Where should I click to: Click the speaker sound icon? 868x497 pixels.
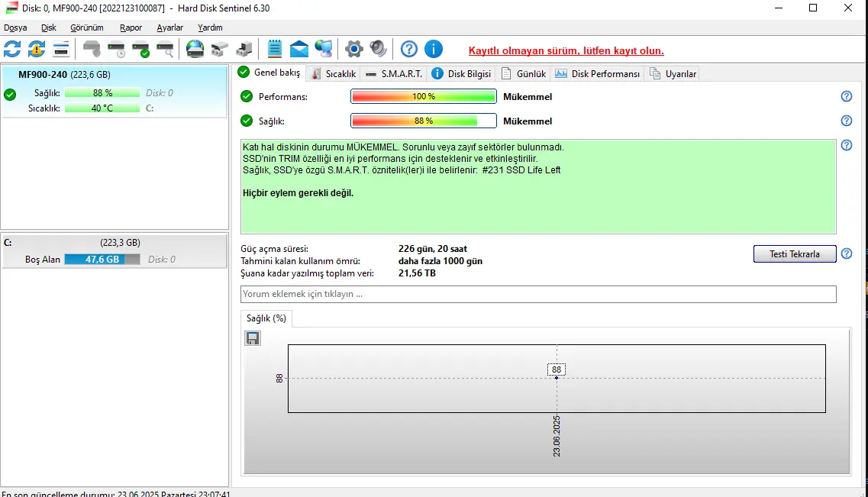click(378, 50)
